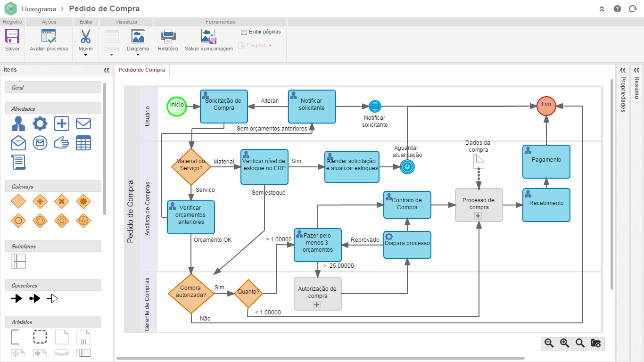Screen dimensions: 644x362
Task: Expand the Autorização de compra subprocess
Action: click(317, 304)
